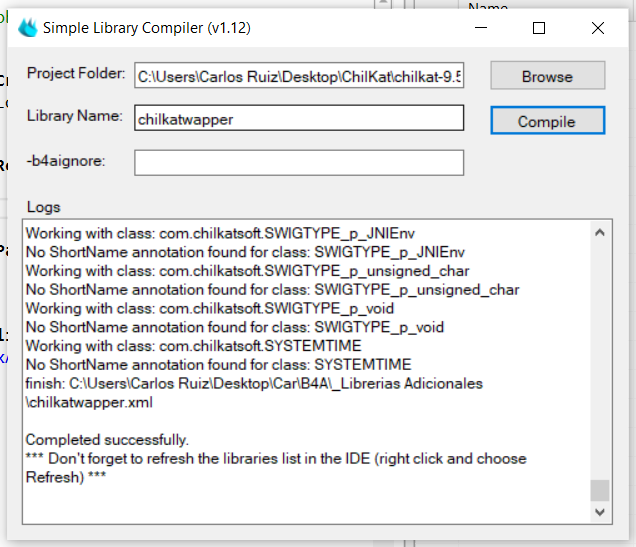The height and width of the screenshot is (547, 636).
Task: Click the 'Library Name:' label
Action: [x=75, y=116]
